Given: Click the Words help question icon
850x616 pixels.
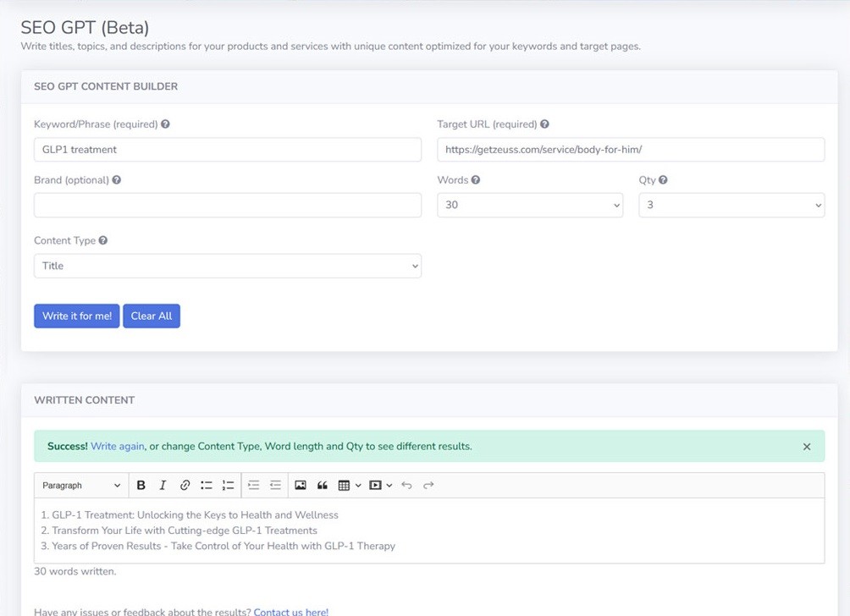Looking at the screenshot, I should click(476, 180).
